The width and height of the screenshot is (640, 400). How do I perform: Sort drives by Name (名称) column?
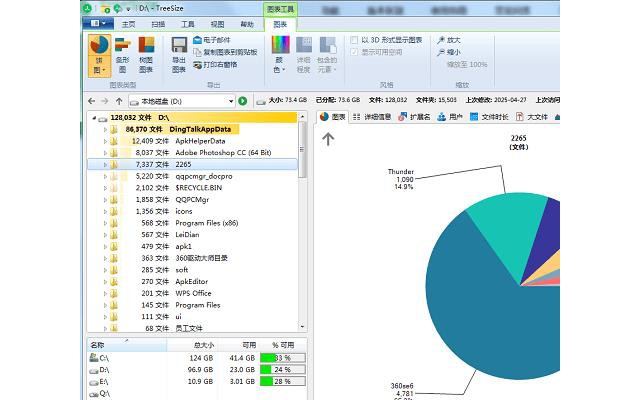pos(127,345)
